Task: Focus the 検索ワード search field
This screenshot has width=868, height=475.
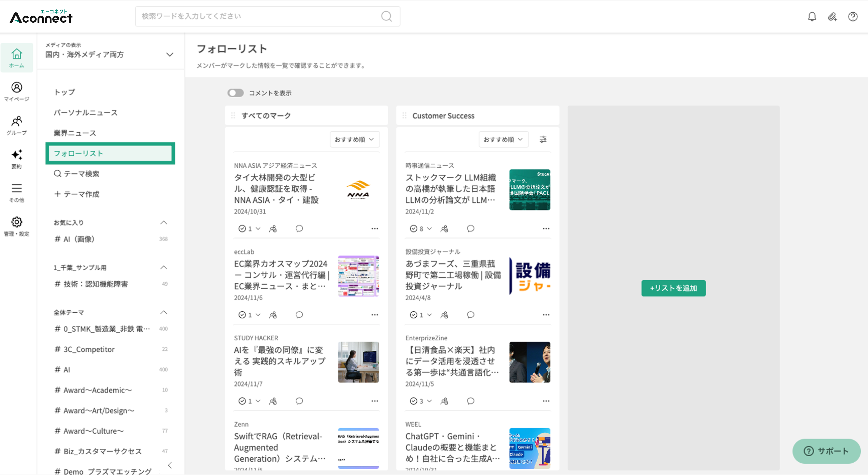Action: [268, 16]
